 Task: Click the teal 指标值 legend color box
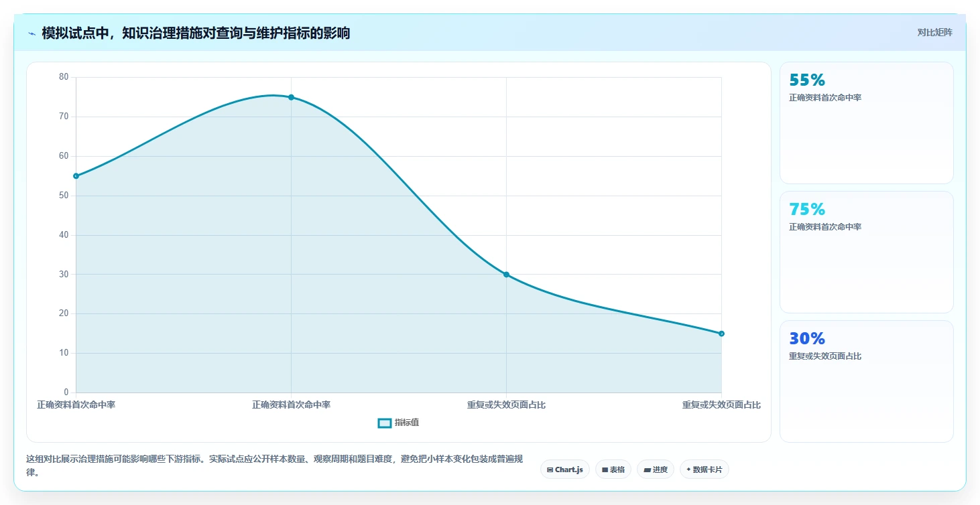[x=385, y=423]
